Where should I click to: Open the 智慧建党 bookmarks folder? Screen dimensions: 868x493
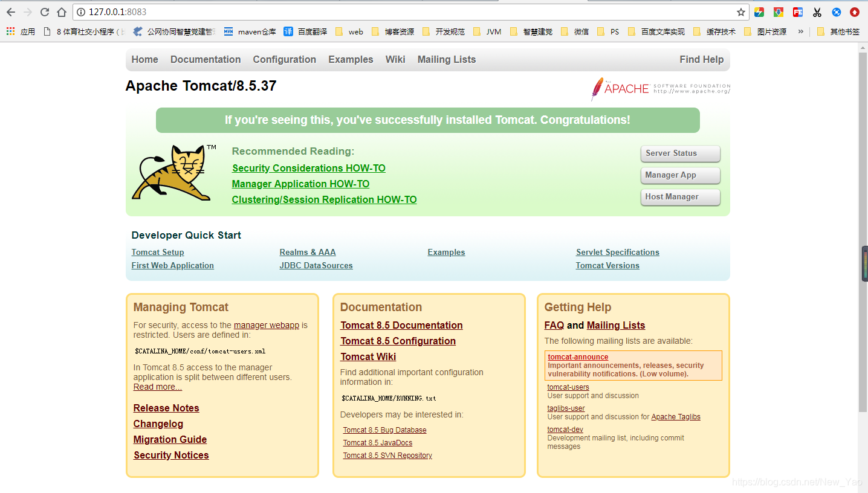[531, 31]
